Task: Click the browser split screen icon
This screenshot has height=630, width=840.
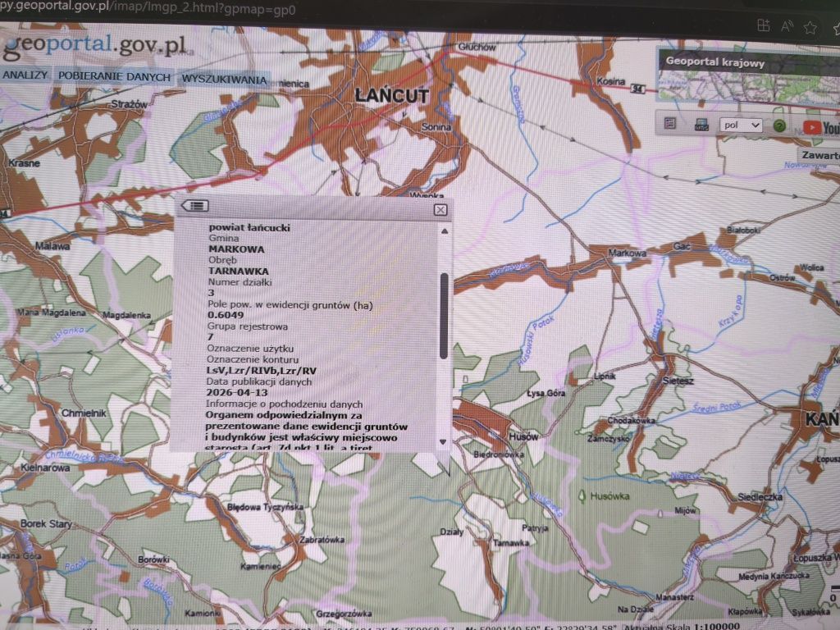Action: pos(763,25)
